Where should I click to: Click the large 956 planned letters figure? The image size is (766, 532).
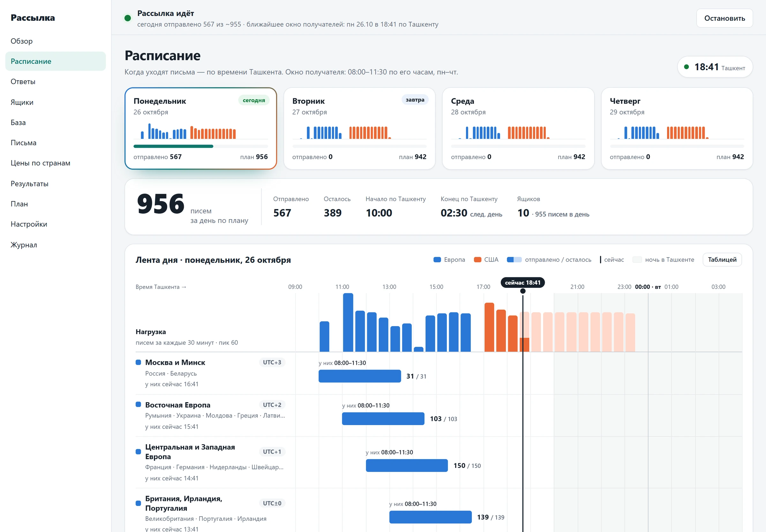(x=161, y=204)
